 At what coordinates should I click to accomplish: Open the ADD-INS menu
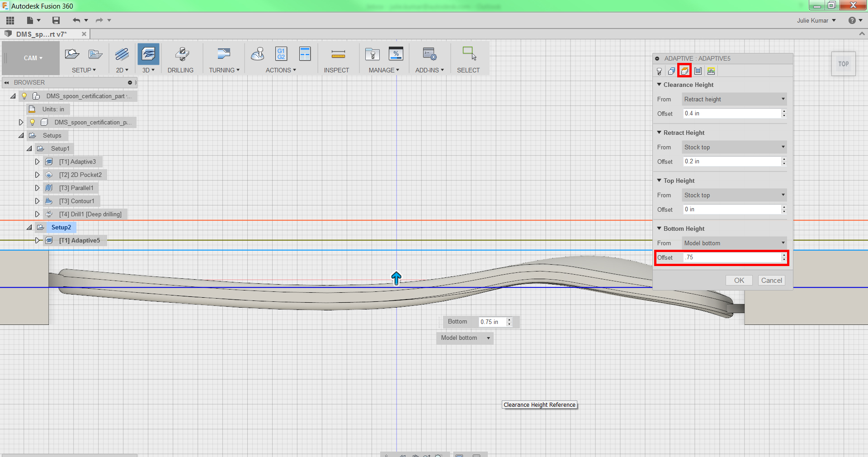coord(429,70)
